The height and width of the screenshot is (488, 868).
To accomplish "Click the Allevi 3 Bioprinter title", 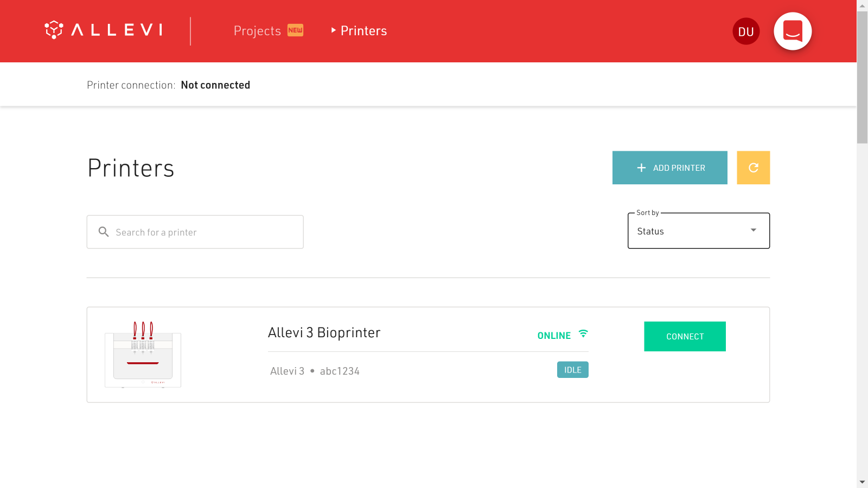I will click(324, 332).
